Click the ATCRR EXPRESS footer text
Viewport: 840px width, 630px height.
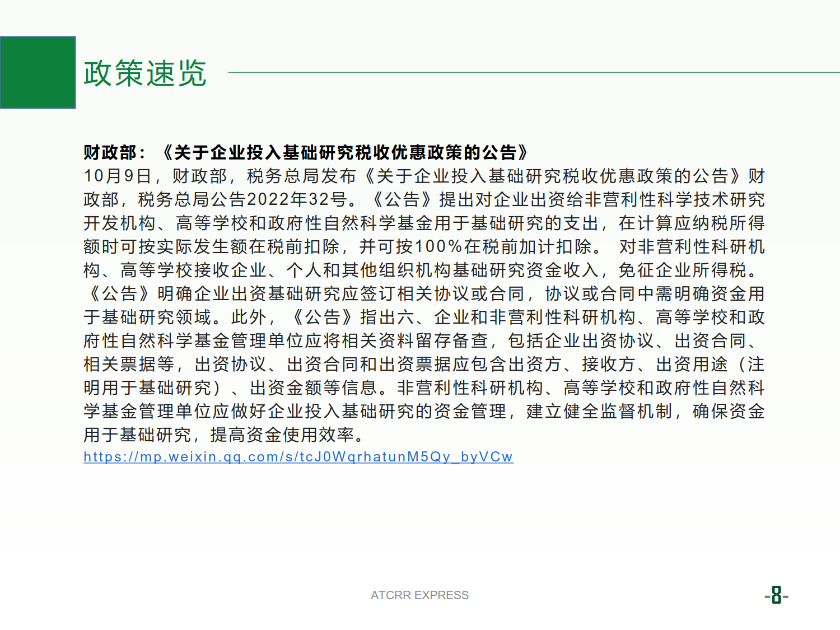[x=420, y=595]
